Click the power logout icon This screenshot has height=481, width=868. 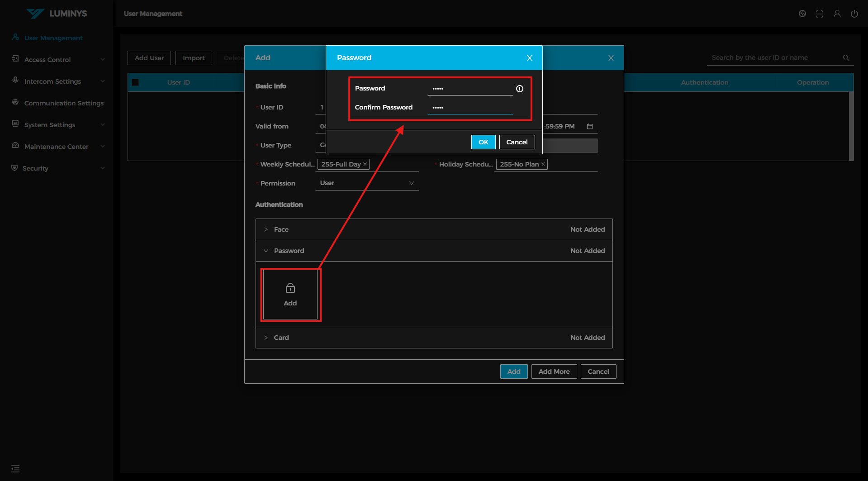coord(854,14)
